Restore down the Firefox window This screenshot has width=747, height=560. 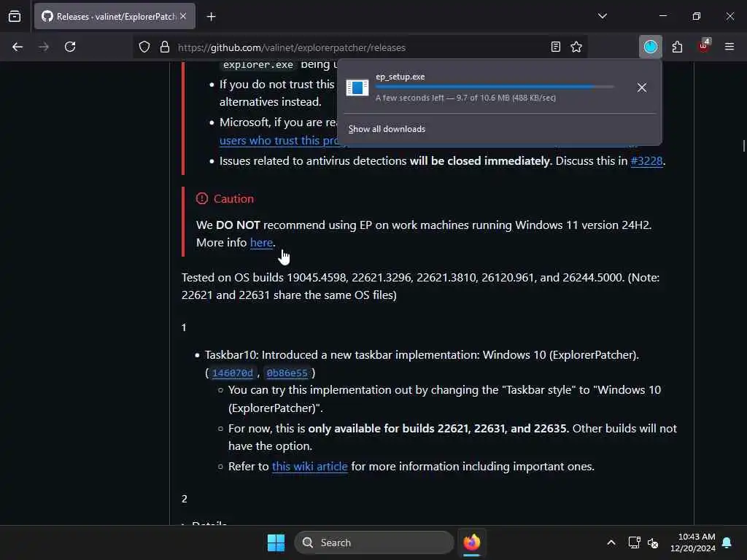click(697, 16)
